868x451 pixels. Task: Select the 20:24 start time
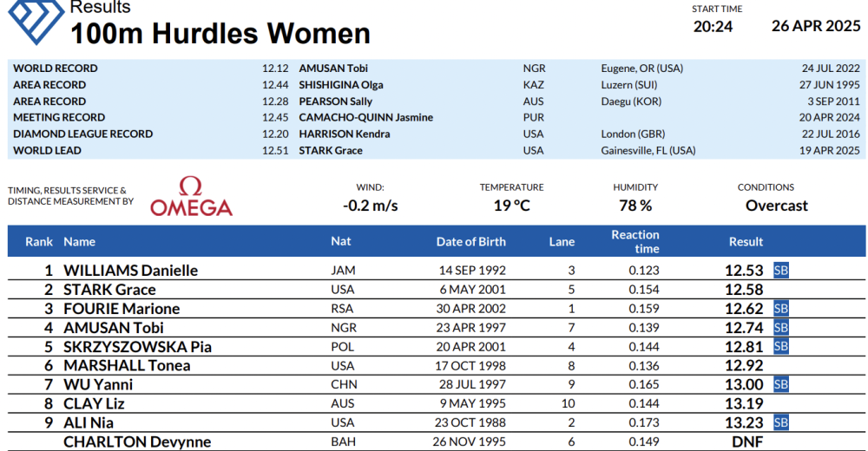tap(713, 26)
